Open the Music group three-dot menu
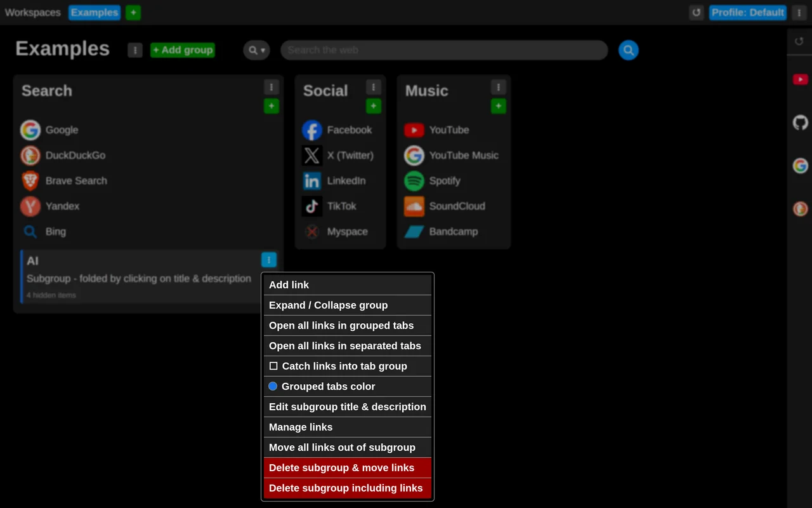Image resolution: width=812 pixels, height=508 pixels. coord(499,87)
